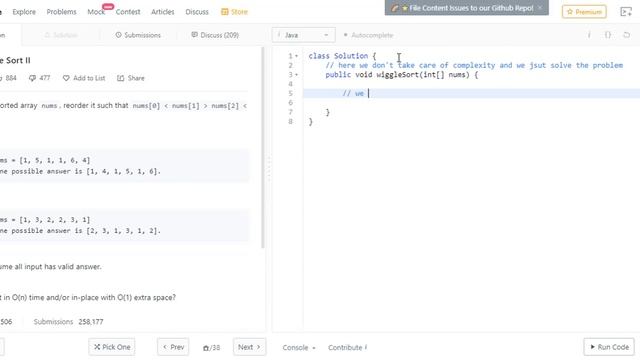Toggle the Autocomplete option
Viewport: 640px width, 360px height.
click(x=368, y=36)
